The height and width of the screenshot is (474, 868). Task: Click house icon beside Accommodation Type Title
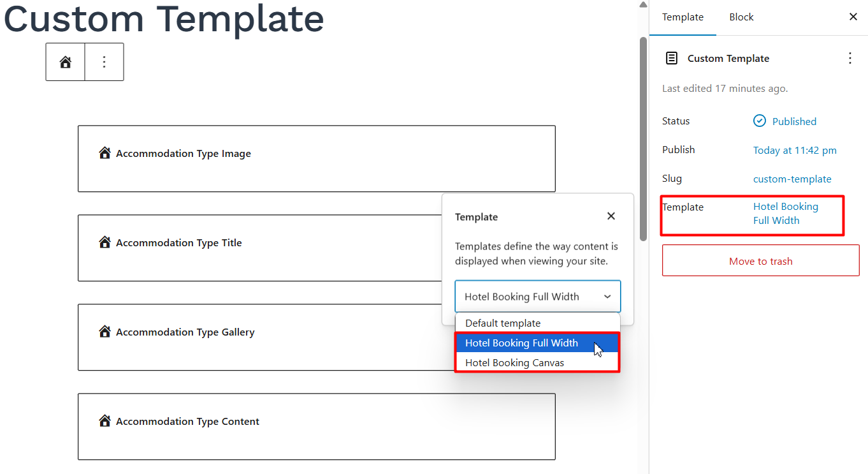coord(105,242)
